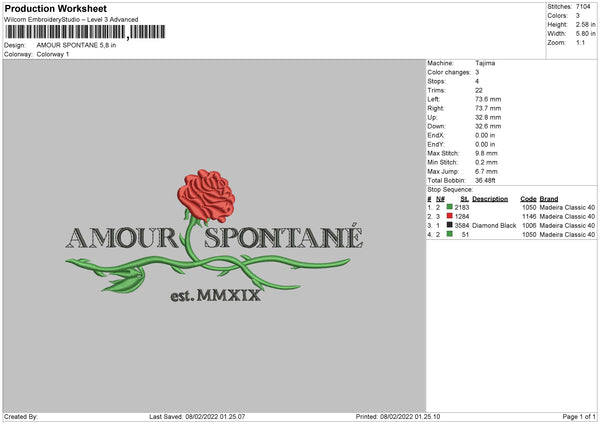Image resolution: width=600 pixels, height=424 pixels.
Task: Click the Right value '73.7 mm'
Action: [488, 108]
